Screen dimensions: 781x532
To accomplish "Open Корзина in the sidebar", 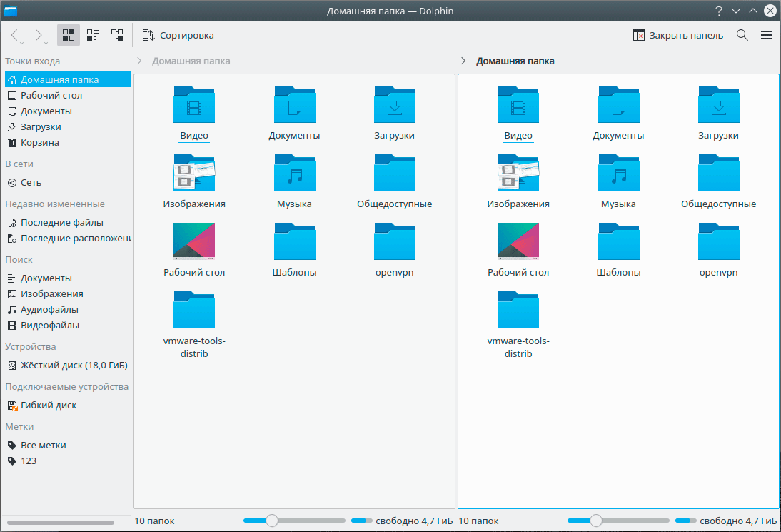I will (68, 143).
